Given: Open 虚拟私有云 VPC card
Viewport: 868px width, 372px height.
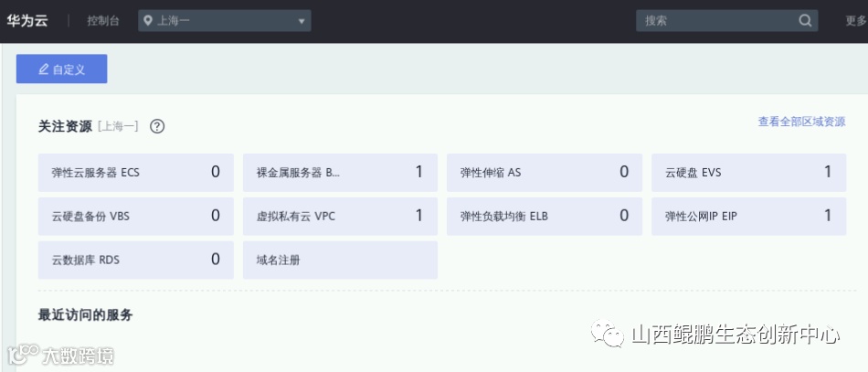Looking at the screenshot, I should (340, 217).
